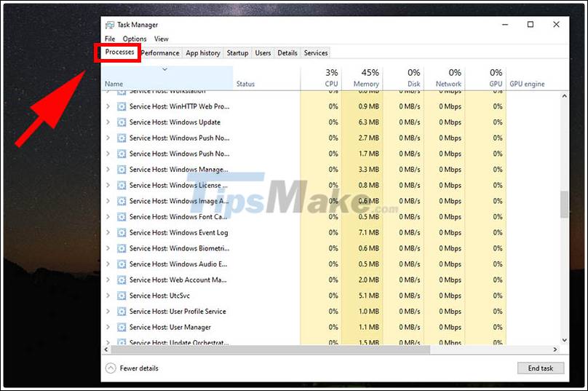This screenshot has height=391, width=588.
Task: Click gear icon of Web Account Ma... service
Action: point(122,280)
